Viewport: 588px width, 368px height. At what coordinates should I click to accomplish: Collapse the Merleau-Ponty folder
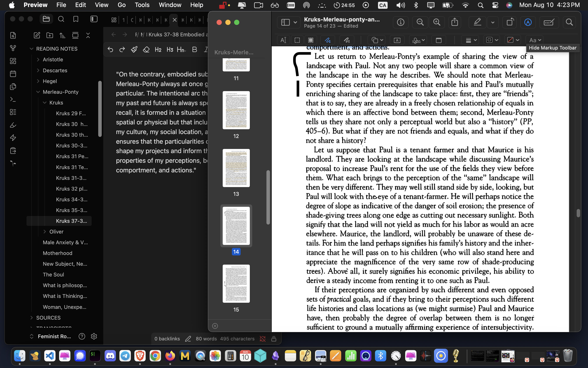(x=38, y=92)
